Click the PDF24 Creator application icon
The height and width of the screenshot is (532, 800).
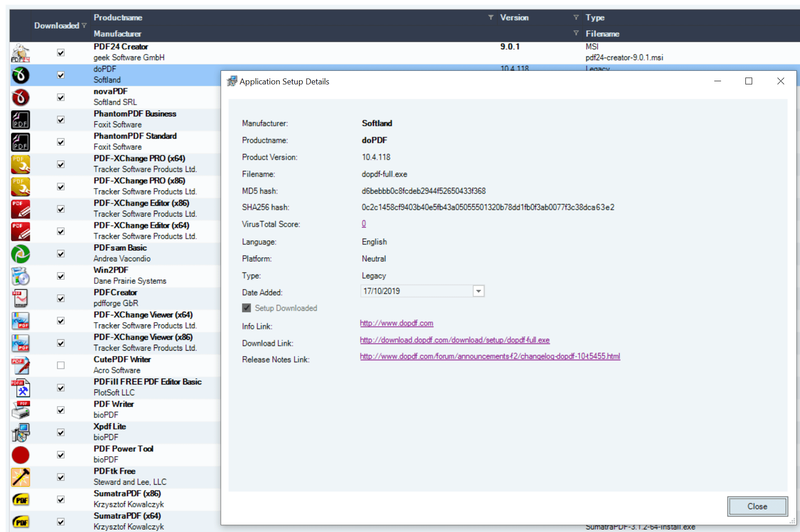(x=20, y=52)
